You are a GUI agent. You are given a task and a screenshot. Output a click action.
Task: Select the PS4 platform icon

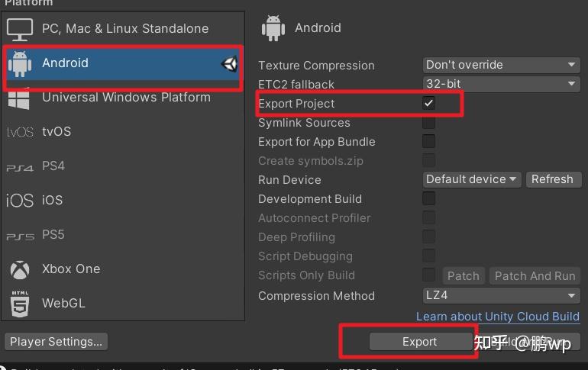pos(21,168)
